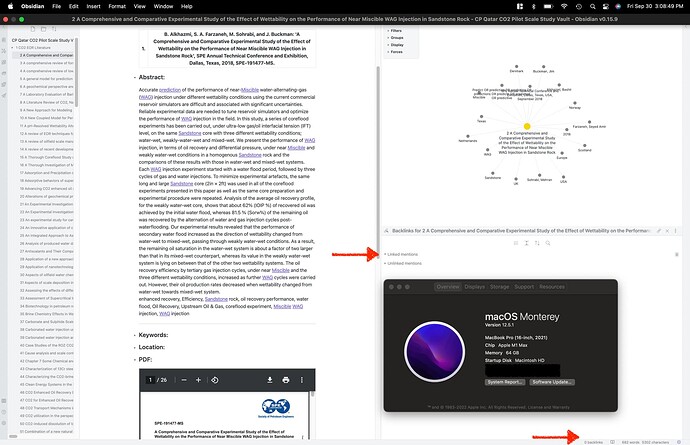Open Control Center in menu bar
Image resolution: width=690 pixels, height=445 pixels.
(x=606, y=6)
